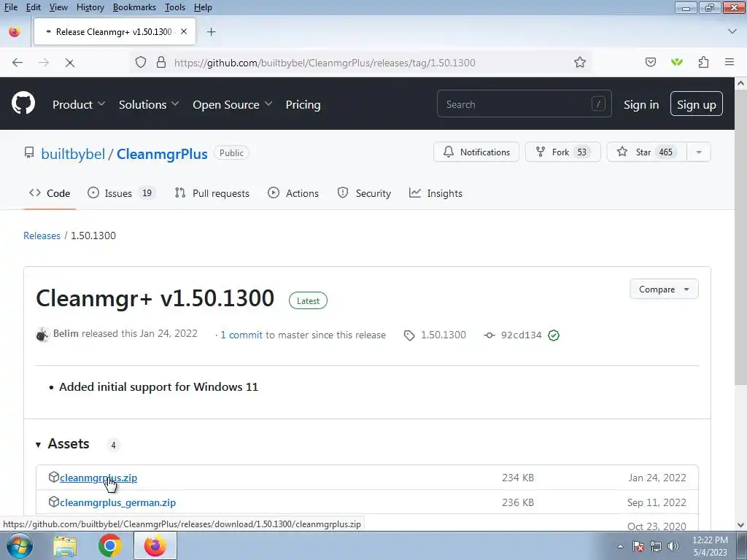747x560 pixels.
Task: Open the Bookmarks menu
Action: tap(134, 7)
